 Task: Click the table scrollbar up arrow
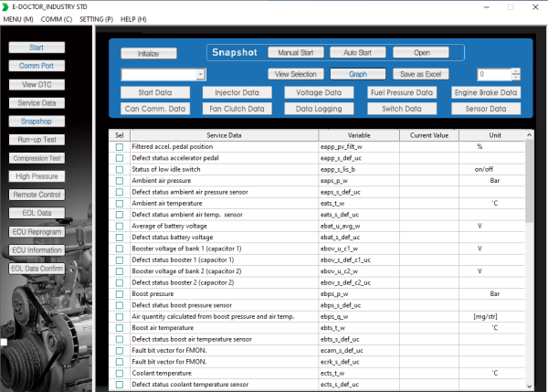click(x=529, y=135)
